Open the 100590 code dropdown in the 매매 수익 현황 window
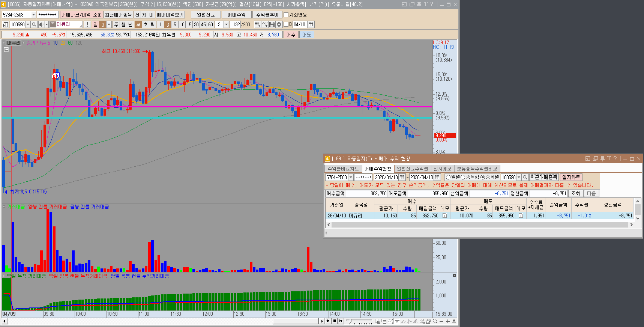 pos(519,177)
